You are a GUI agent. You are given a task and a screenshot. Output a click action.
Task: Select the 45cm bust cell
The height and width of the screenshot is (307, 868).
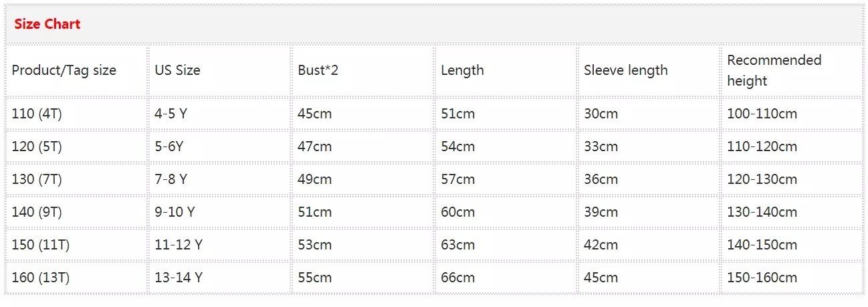point(314,114)
